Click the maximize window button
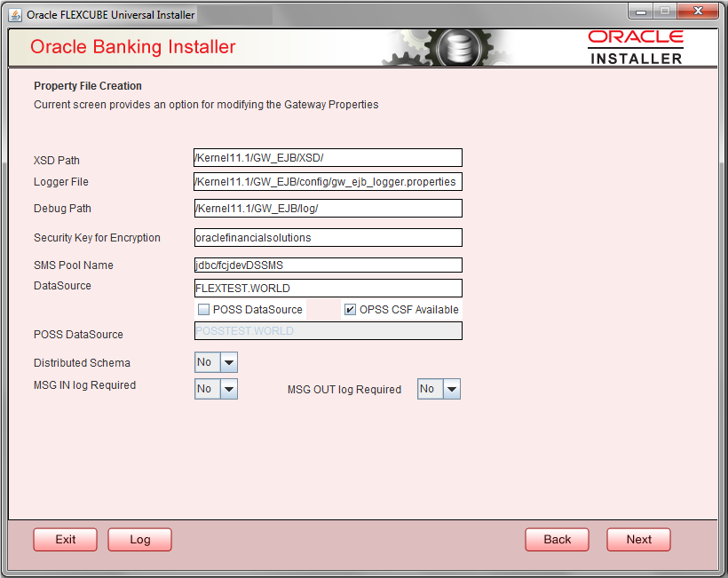The height and width of the screenshot is (578, 728). tap(665, 12)
